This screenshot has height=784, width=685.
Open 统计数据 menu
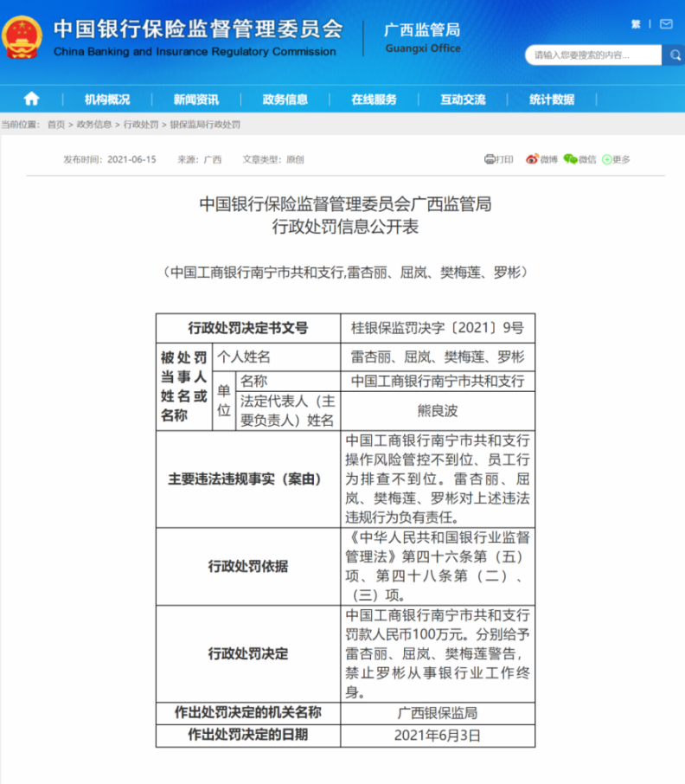552,100
